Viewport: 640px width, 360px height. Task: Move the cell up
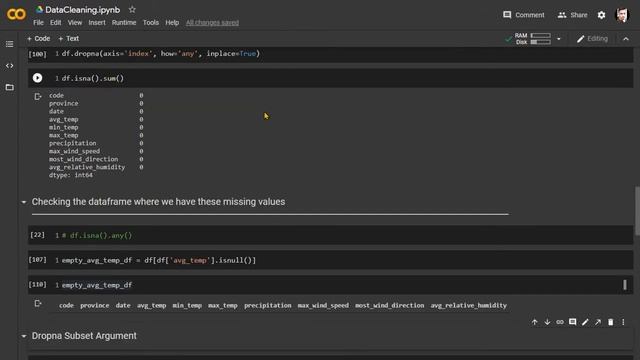pos(534,322)
